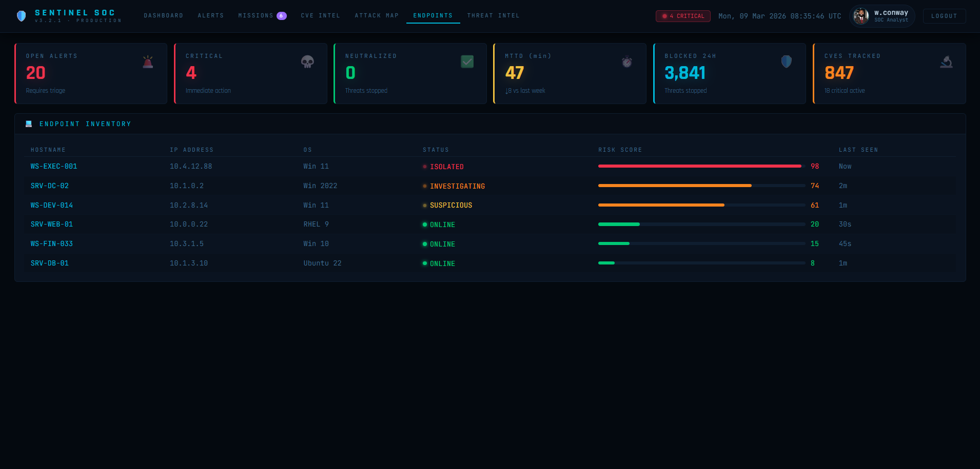Click the Last Seen column header
This screenshot has height=469, width=980.
tap(858, 150)
